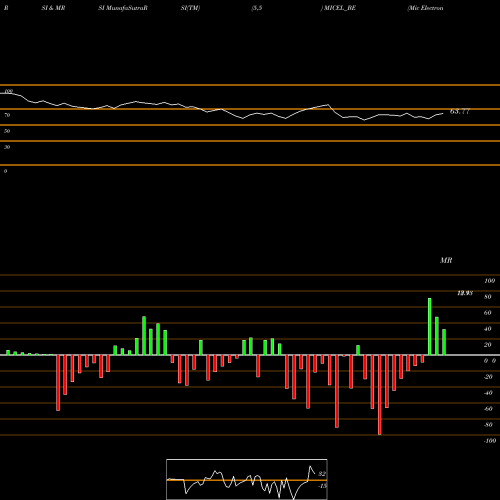The image size is (500, 500).
Task: Click the 'SI(TM)' header label
Action: click(x=190, y=8)
